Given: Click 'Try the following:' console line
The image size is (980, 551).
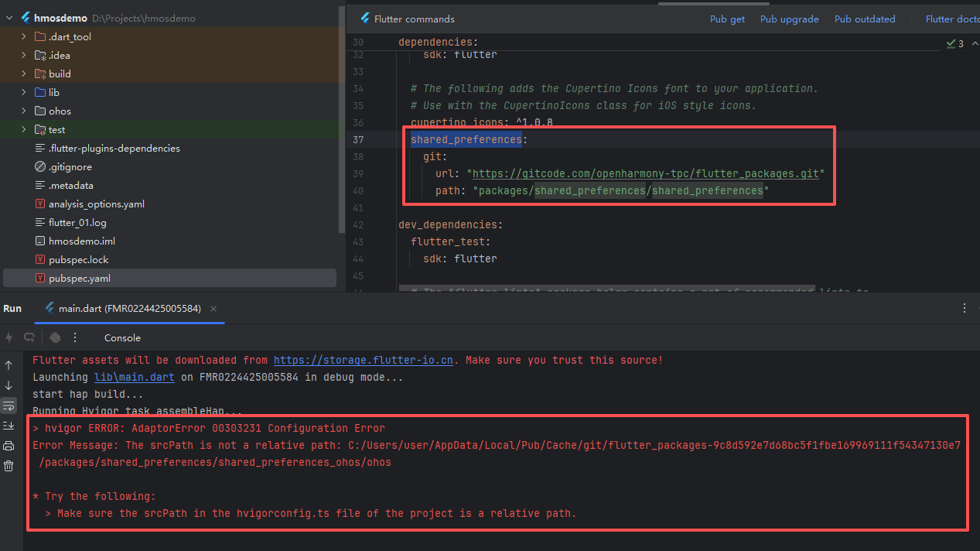Looking at the screenshot, I should click(94, 496).
